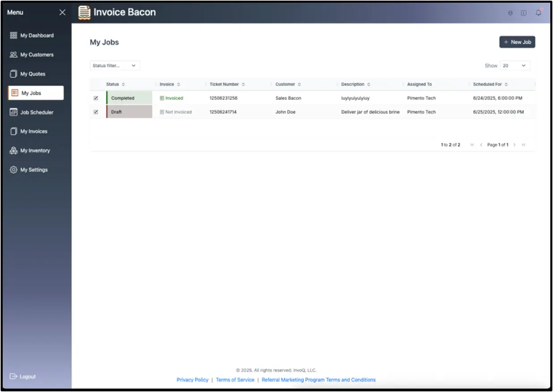Click Pimento Tech in Completed row
Image resolution: width=553 pixels, height=392 pixels.
(421, 98)
